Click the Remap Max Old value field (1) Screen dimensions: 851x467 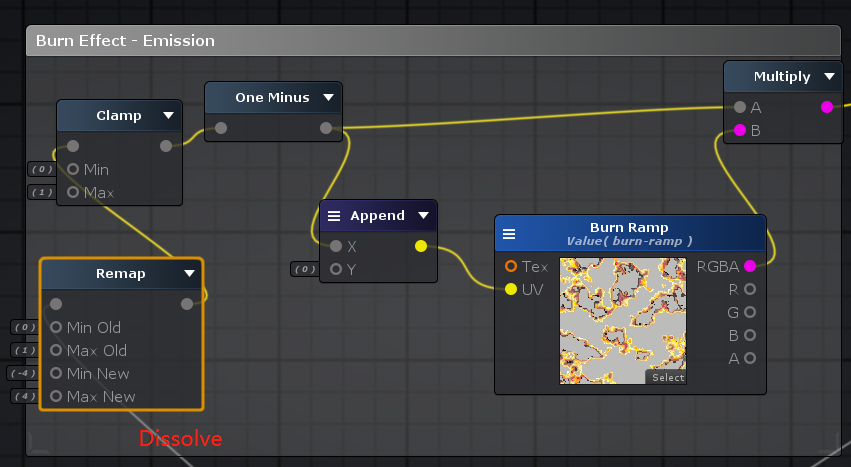[x=25, y=350]
